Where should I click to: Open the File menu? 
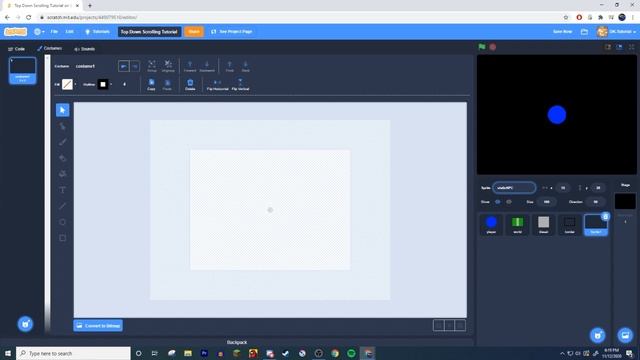click(x=54, y=31)
